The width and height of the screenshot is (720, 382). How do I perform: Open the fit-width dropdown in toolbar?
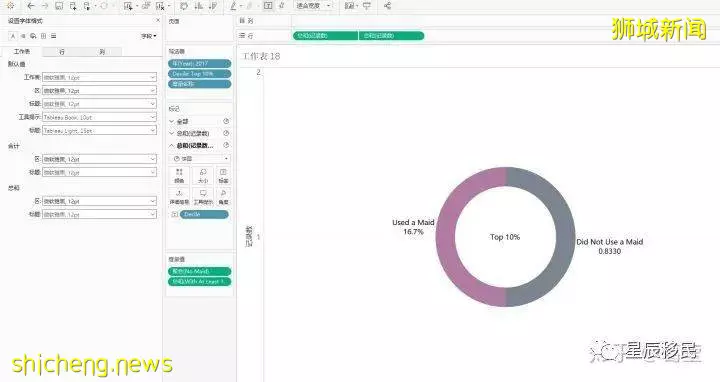pyautogui.click(x=313, y=6)
